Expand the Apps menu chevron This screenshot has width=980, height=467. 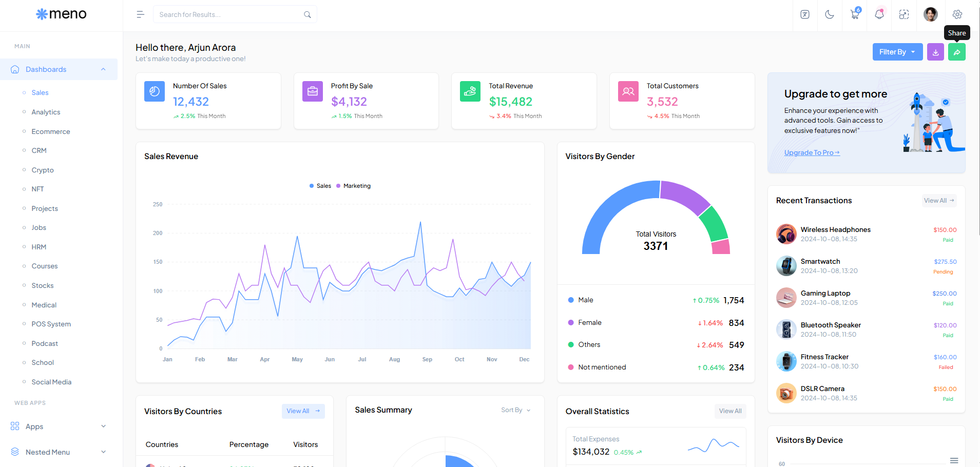pos(103,426)
